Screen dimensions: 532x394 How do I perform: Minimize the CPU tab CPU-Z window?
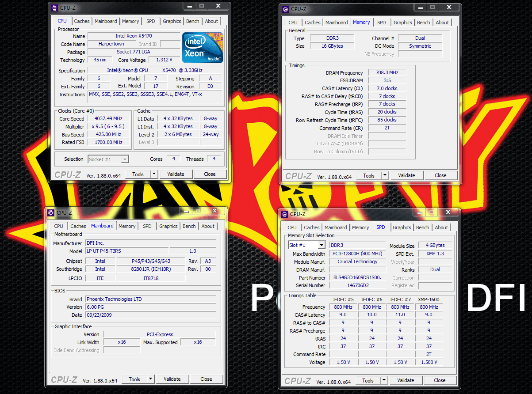(190, 6)
